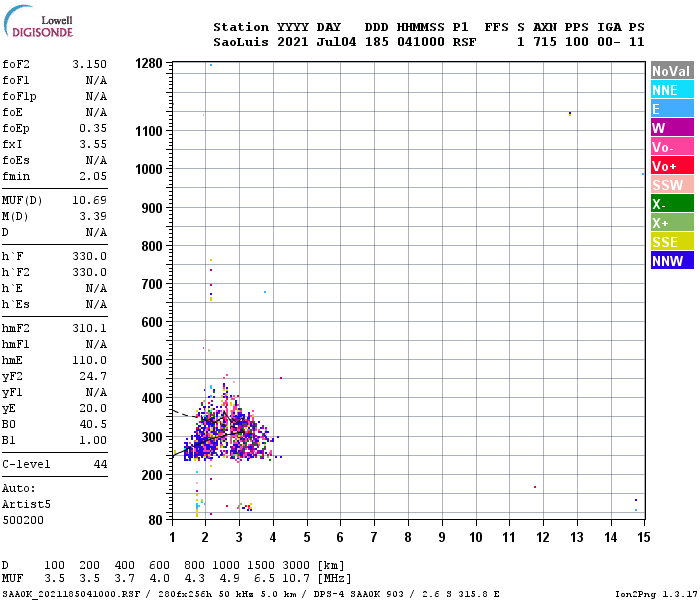Image resolution: width=700 pixels, height=600 pixels.
Task: Select the MUF 4.9 table value
Action: [229, 579]
